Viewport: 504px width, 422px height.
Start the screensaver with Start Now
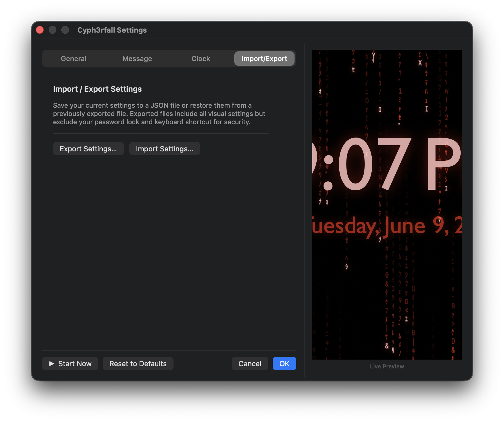(x=70, y=363)
